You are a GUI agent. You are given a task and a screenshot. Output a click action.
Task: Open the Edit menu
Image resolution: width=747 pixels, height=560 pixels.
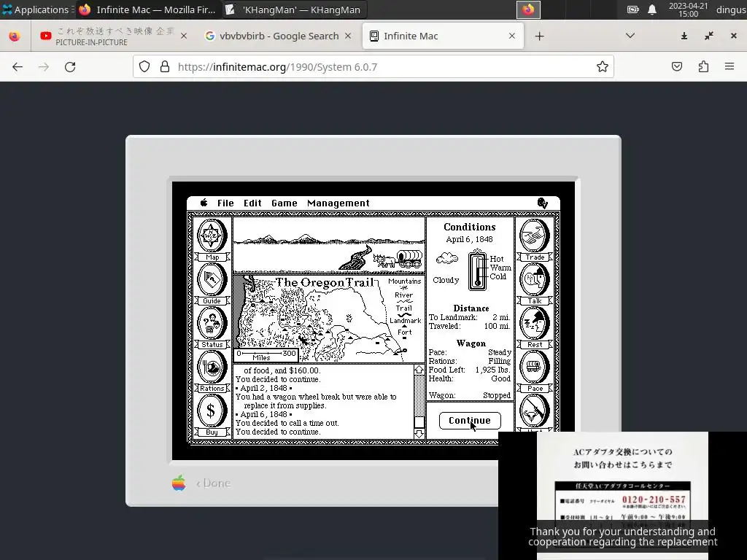pos(252,203)
